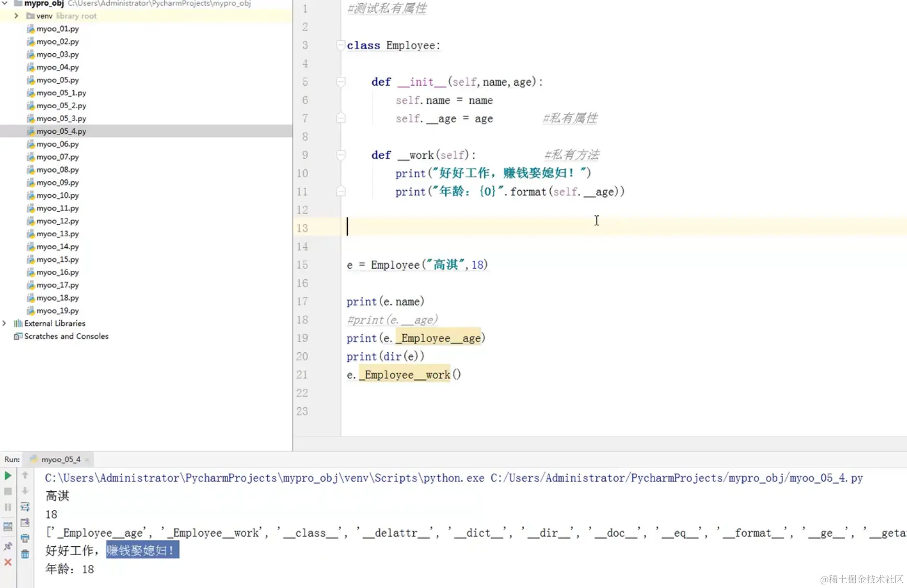The image size is (907, 588).
Task: Select myoo_05_4.py in the project tree
Action: (x=61, y=131)
